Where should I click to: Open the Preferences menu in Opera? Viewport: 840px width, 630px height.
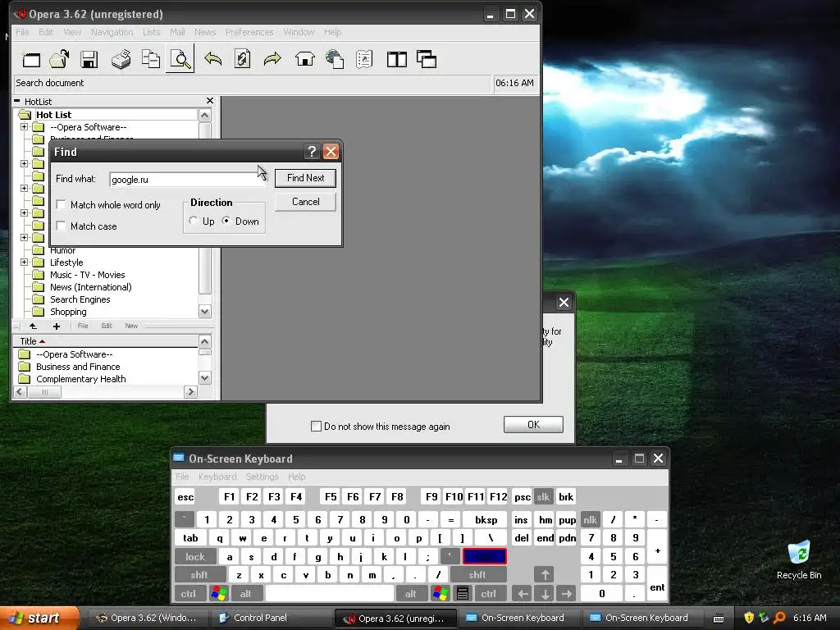click(x=249, y=32)
